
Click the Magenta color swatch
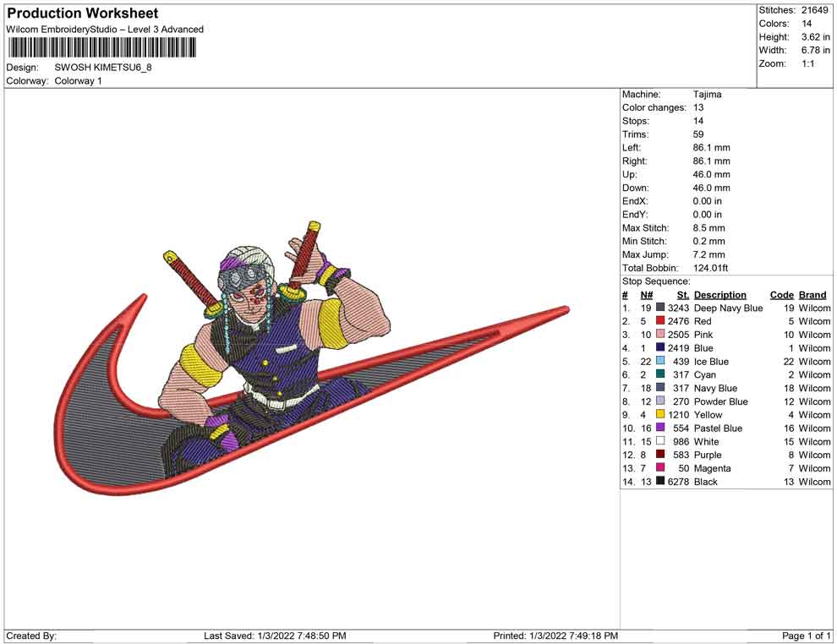pyautogui.click(x=660, y=467)
